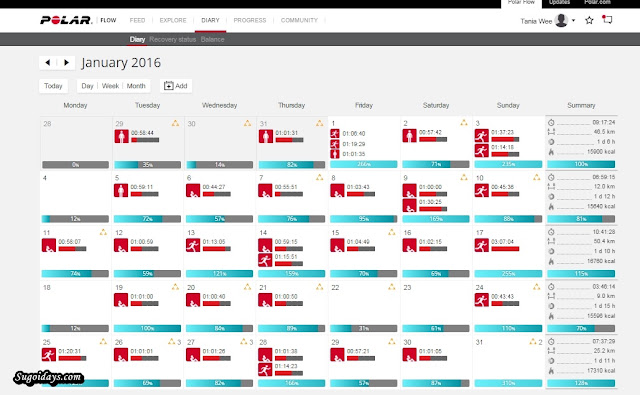Viewport: 640px width, 395px height.
Task: Open Jan 6 session icon 00:44:27
Action: [x=193, y=190]
